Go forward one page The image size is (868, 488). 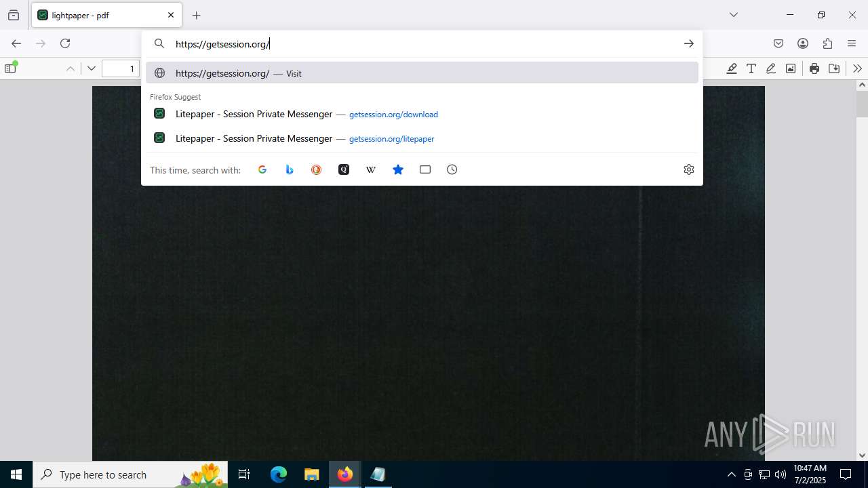41,43
